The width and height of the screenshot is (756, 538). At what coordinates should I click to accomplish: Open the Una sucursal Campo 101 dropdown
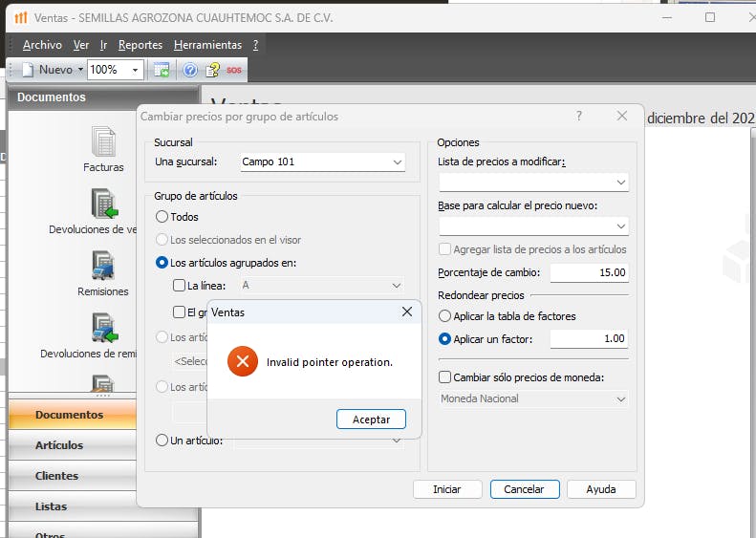pos(322,162)
